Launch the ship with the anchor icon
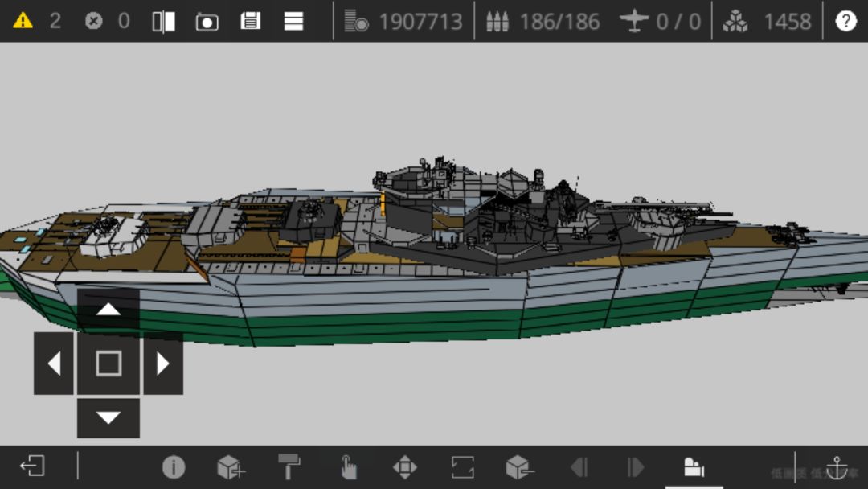The image size is (868, 489). [x=837, y=467]
